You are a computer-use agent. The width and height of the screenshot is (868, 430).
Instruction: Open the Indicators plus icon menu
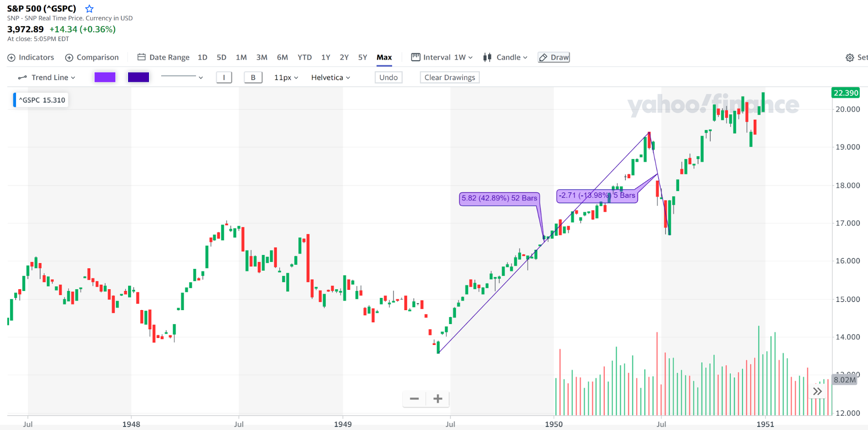tap(11, 57)
